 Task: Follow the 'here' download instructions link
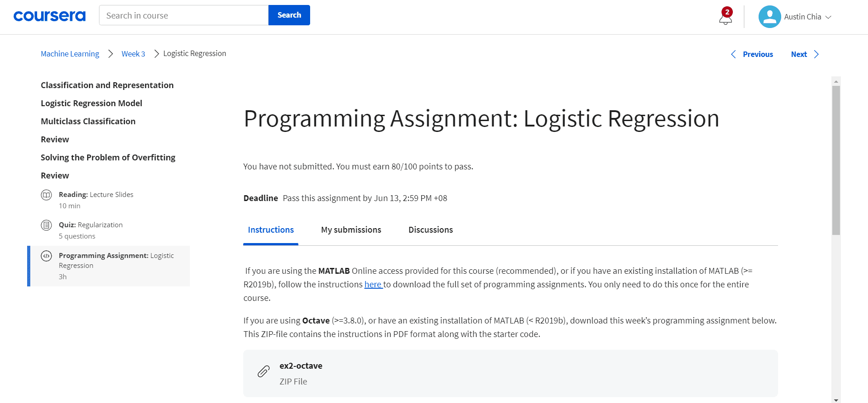(x=373, y=285)
